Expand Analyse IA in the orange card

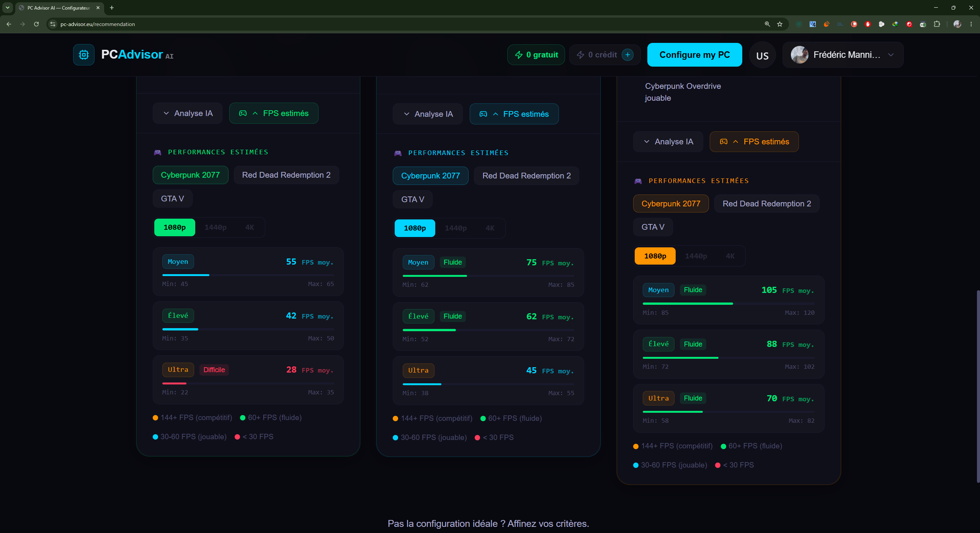(668, 142)
